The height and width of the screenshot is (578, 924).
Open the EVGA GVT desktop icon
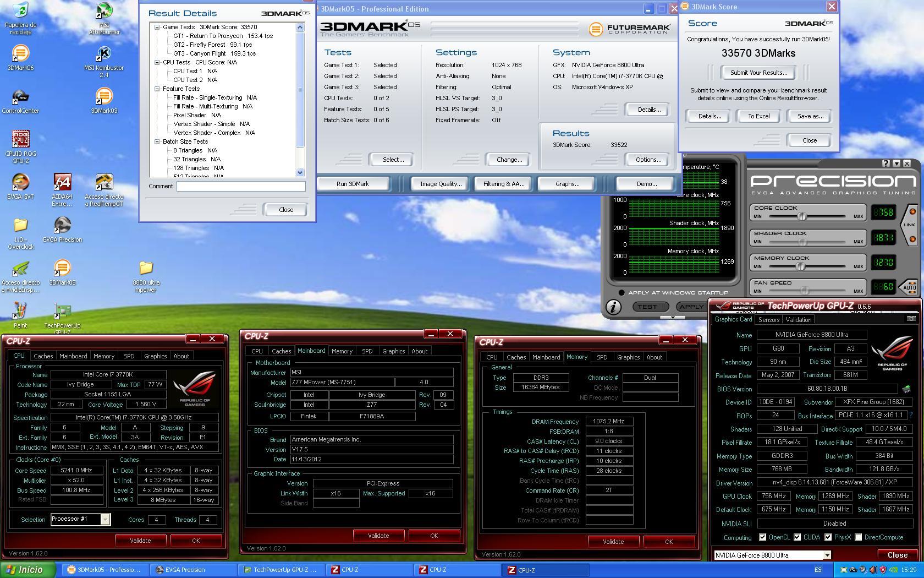(20, 183)
